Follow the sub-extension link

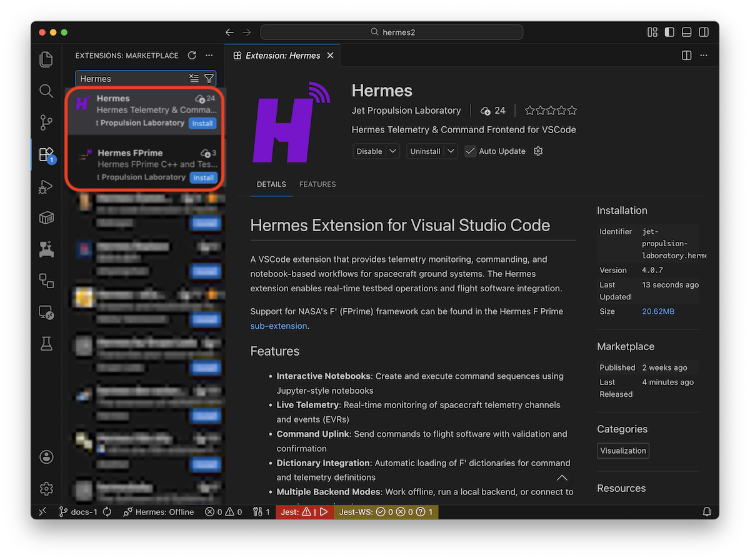point(279,326)
